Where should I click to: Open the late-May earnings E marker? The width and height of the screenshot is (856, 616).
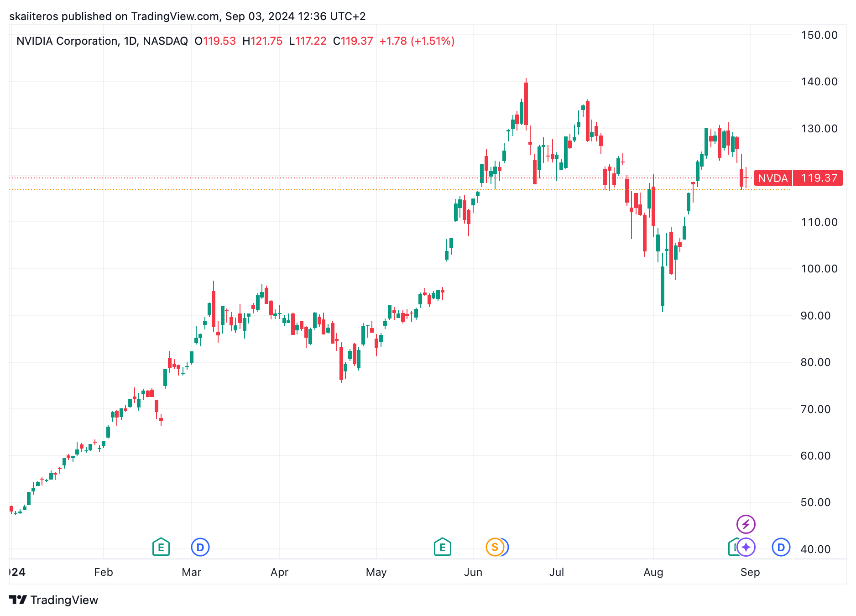coord(442,547)
